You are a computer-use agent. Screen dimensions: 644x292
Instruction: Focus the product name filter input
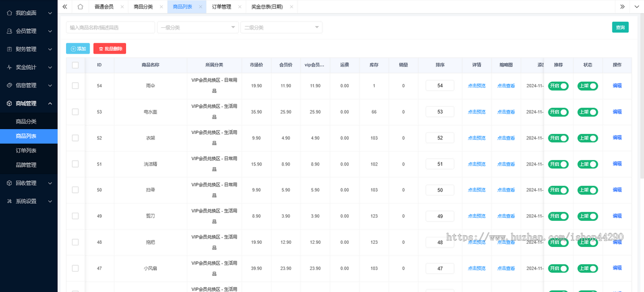(x=111, y=27)
